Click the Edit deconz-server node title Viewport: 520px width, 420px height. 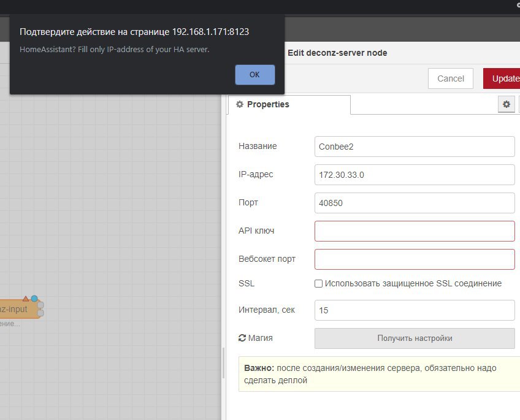pyautogui.click(x=337, y=53)
